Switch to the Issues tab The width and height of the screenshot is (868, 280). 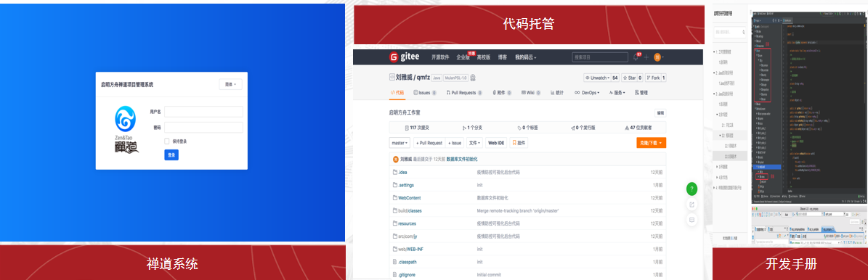pos(425,93)
